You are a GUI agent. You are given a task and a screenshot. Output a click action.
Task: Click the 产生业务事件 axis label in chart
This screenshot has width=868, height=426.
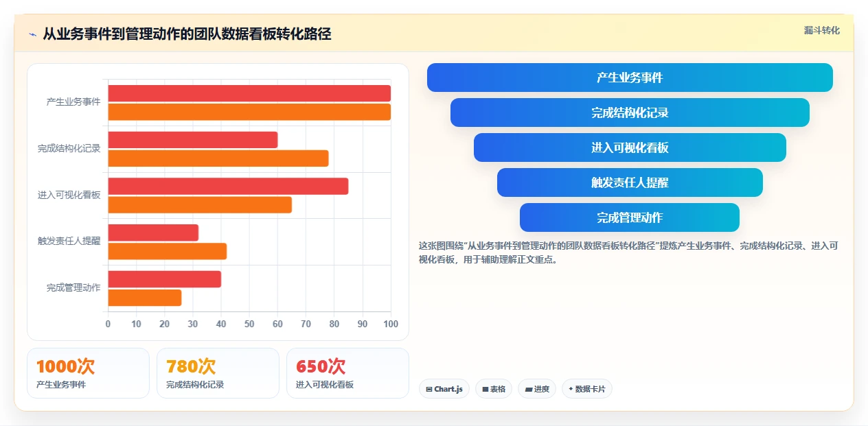pos(73,102)
